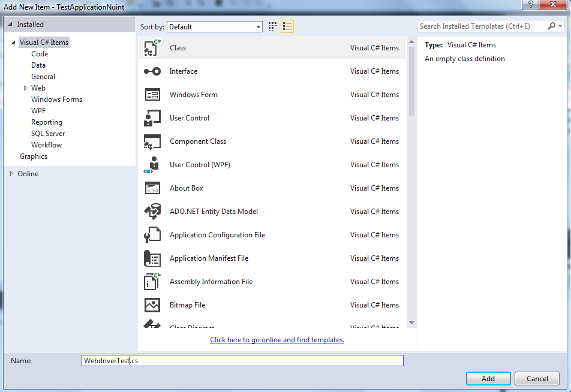
Task: Click Add to create WebdriverTest.cs
Action: pos(488,378)
